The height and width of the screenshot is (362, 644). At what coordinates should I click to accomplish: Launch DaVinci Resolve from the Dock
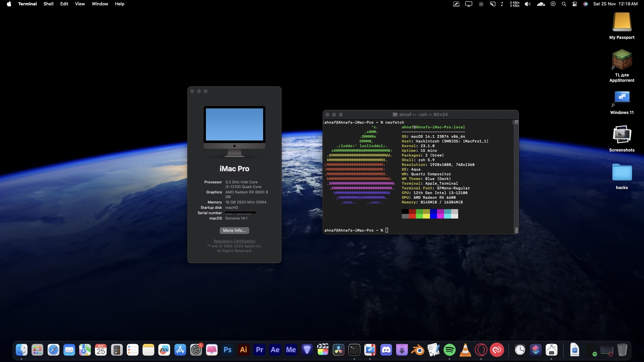tap(338, 350)
